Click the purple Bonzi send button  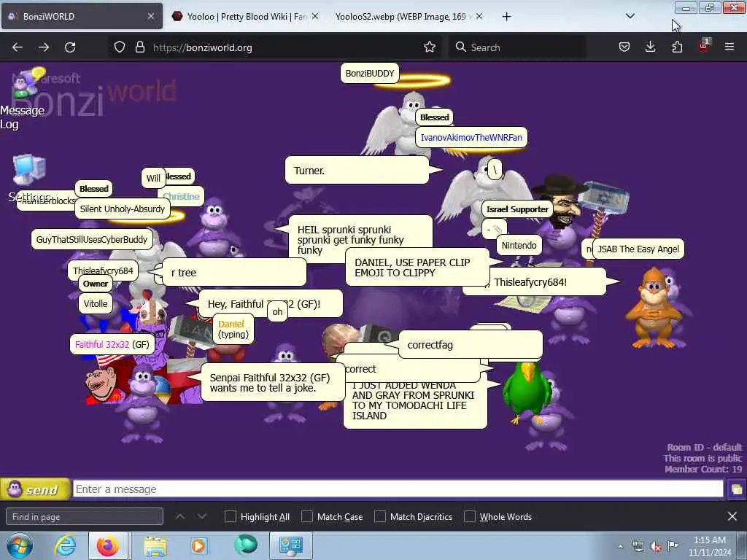35,489
